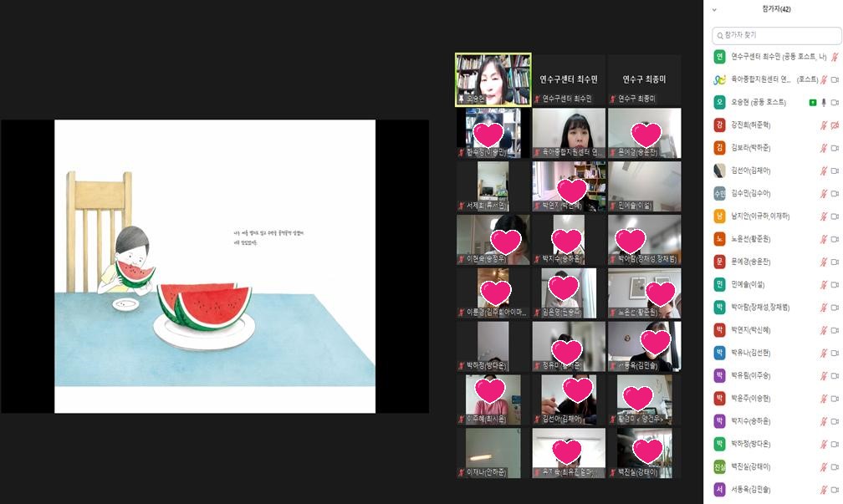Click camera icon for 육아종합지원센터 host
Screen dimensions: 843x504
click(835, 79)
